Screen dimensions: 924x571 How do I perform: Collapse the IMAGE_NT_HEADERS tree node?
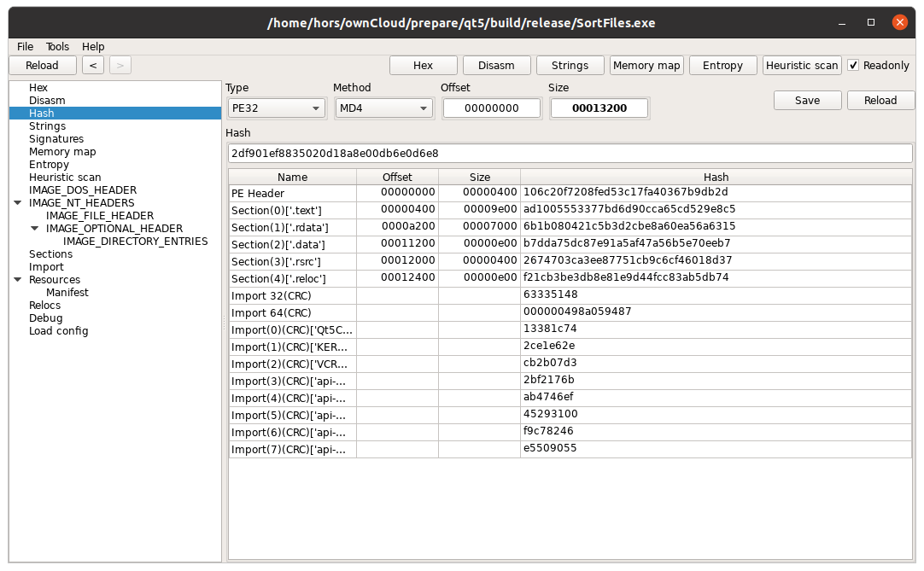pyautogui.click(x=18, y=202)
